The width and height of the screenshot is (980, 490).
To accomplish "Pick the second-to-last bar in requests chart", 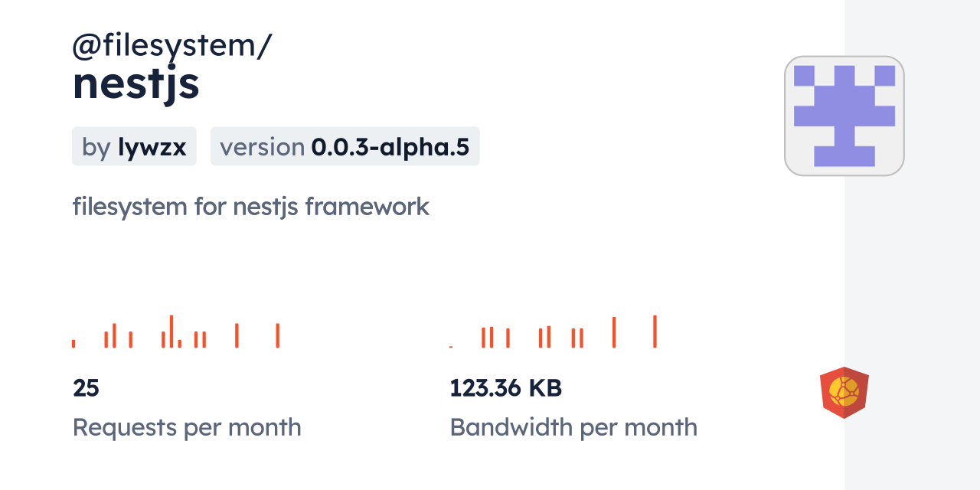I will coord(237,335).
